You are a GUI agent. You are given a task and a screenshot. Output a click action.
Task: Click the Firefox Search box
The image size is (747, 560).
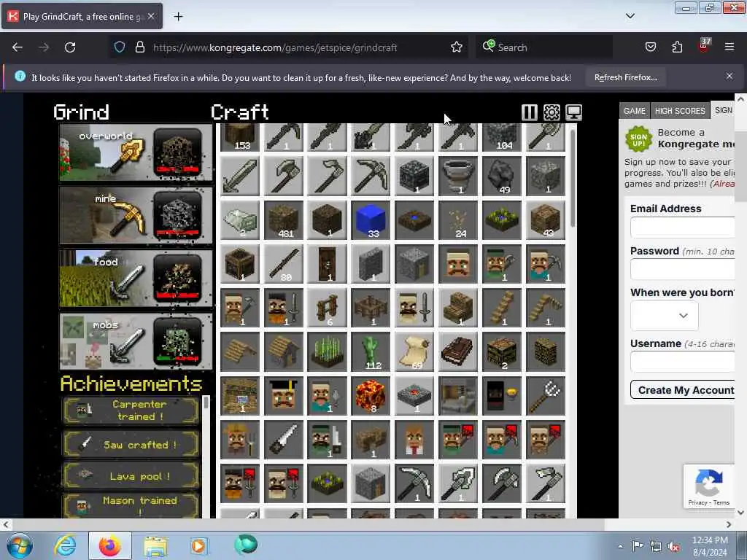point(544,47)
